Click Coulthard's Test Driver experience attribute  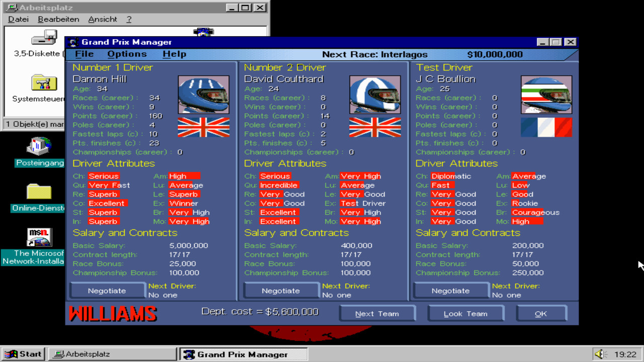coord(363,203)
